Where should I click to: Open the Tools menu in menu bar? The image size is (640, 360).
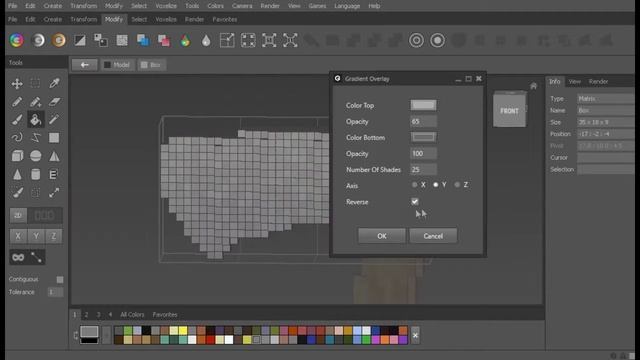[x=192, y=6]
